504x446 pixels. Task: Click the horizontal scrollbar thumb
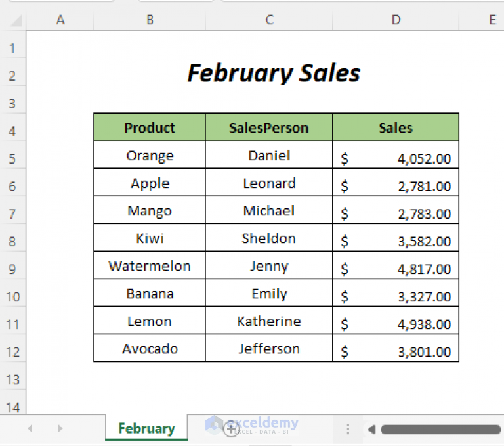[440, 430]
